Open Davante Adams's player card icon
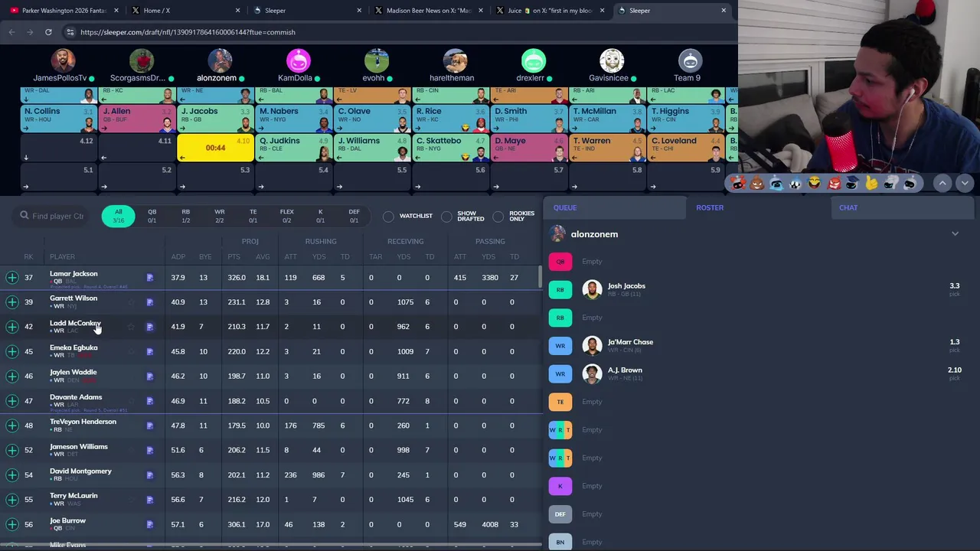 click(150, 401)
